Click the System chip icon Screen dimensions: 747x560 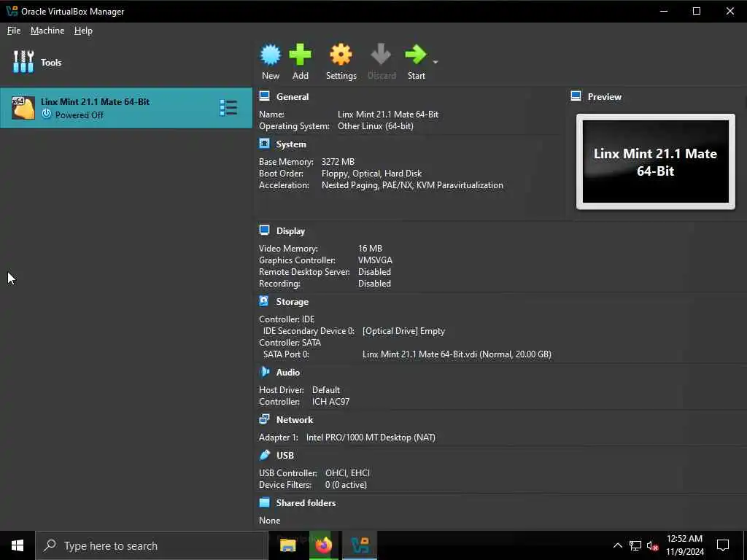click(x=264, y=144)
